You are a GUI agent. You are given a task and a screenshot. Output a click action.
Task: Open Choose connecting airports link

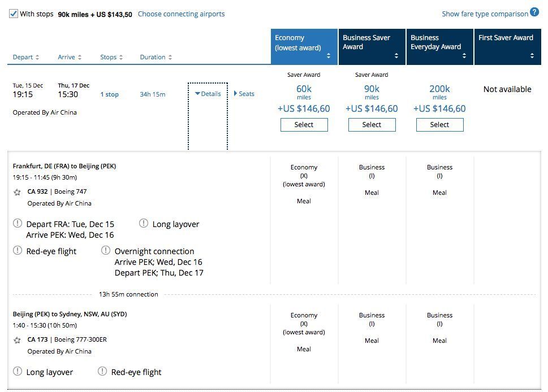click(181, 14)
